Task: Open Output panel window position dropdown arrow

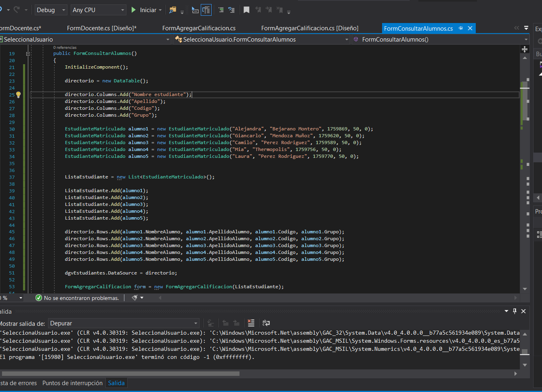Action: pyautogui.click(x=506, y=311)
